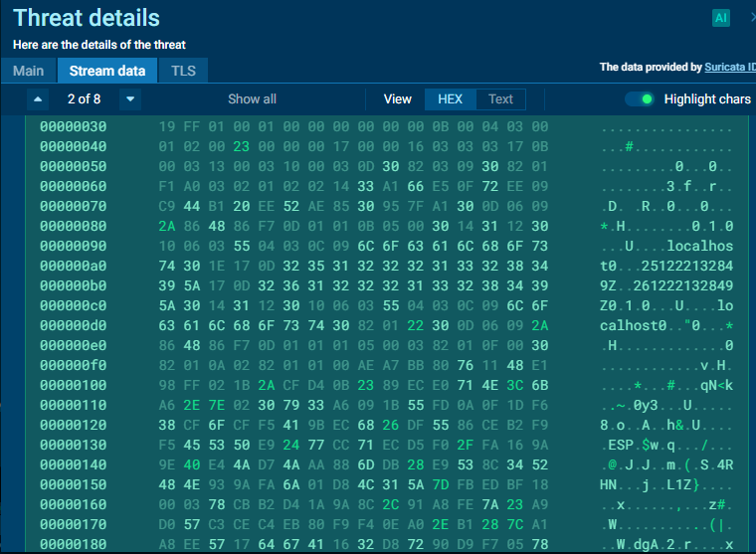Go to previous stream with up arrow

click(38, 98)
